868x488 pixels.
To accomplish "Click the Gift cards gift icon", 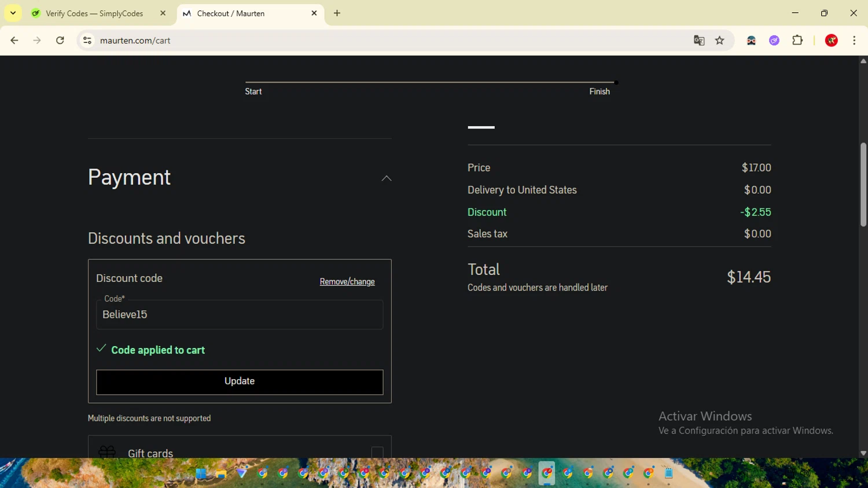I will 107,452.
